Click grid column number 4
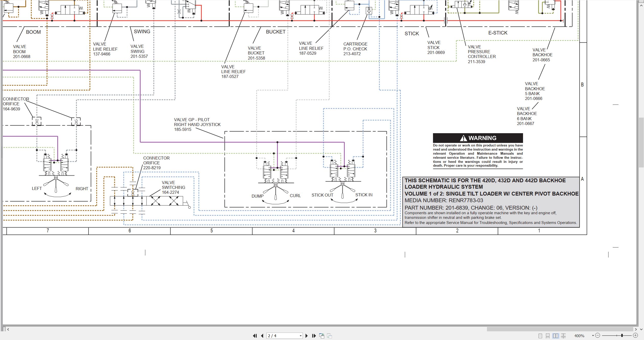The image size is (644, 340). coord(293,231)
